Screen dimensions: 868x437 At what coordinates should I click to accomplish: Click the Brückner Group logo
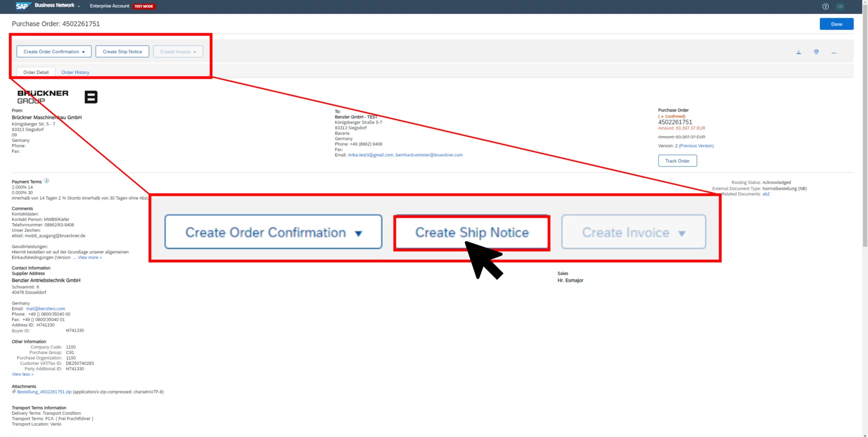click(x=57, y=97)
